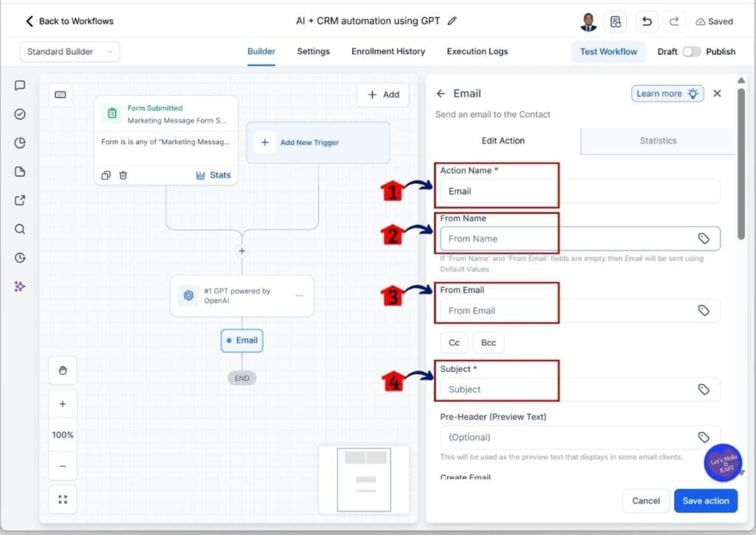Toggle Draft to Publish the workflow
Image resolution: width=756 pixels, height=535 pixels.
[693, 52]
